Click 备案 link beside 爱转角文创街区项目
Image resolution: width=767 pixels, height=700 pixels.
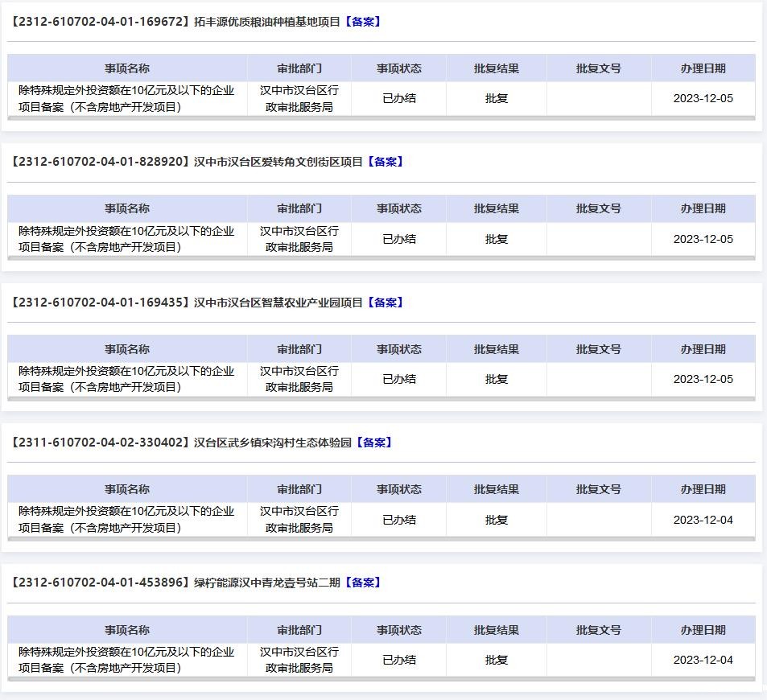tap(385, 162)
